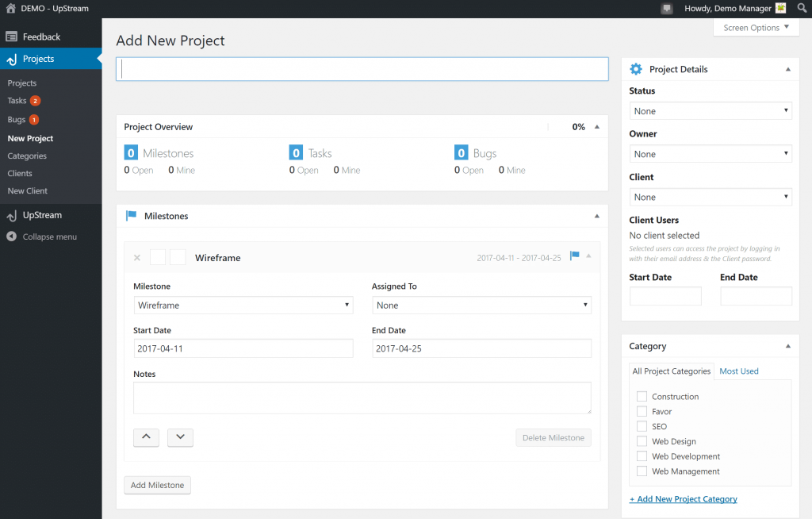The image size is (812, 519).
Task: Enable the SEO category checkbox
Action: (x=642, y=426)
